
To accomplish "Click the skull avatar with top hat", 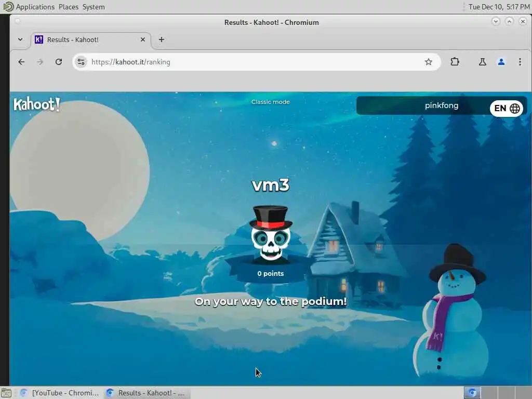I will [x=271, y=233].
